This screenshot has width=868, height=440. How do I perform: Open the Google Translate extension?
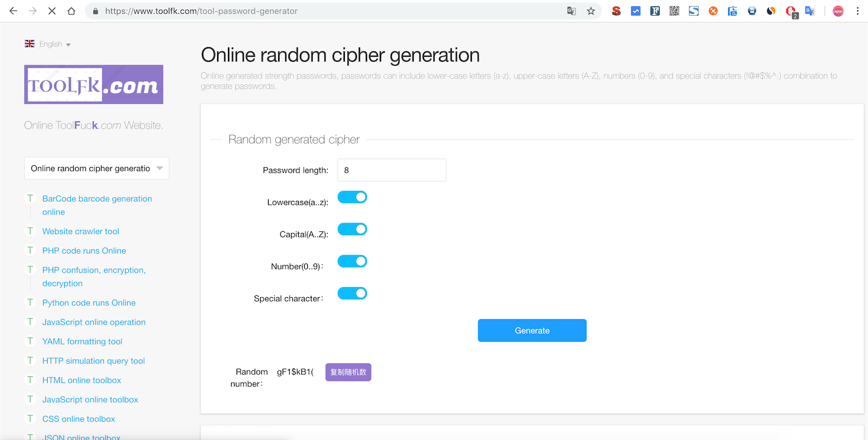point(810,10)
